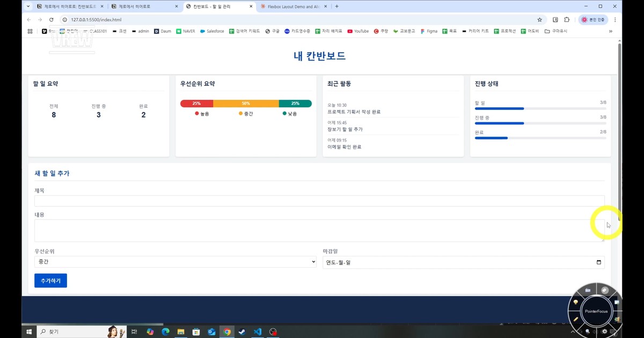Activate the spotlight lightbulb in PointerFocus wheel
644x338 pixels.
point(576,303)
